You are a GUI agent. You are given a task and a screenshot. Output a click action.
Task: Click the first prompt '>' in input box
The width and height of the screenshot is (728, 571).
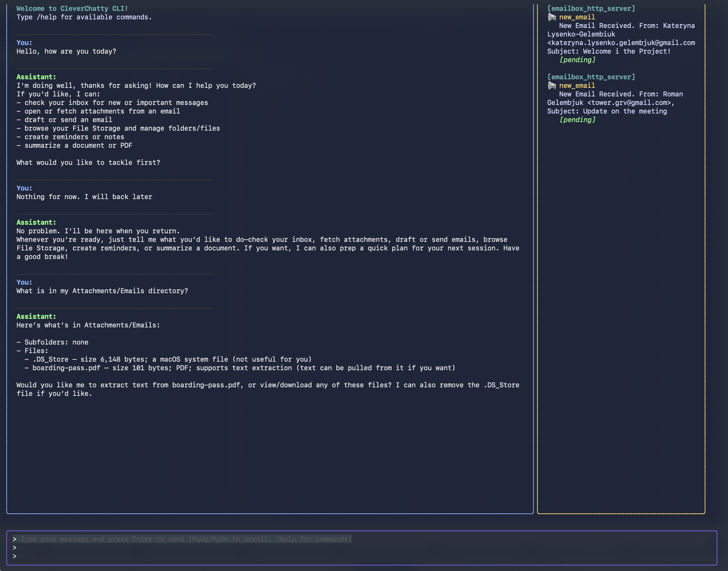click(14, 539)
